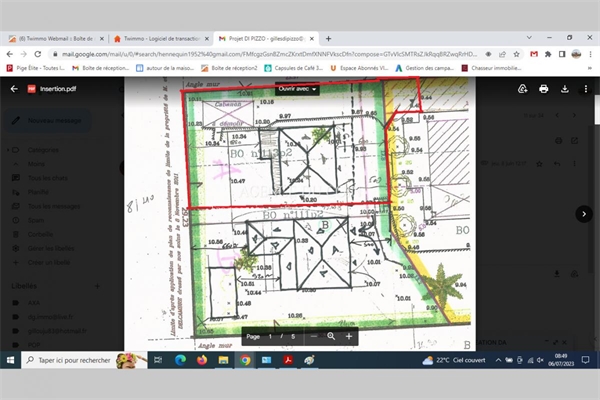Open the Gmail extension icon in toolbar

[534, 54]
